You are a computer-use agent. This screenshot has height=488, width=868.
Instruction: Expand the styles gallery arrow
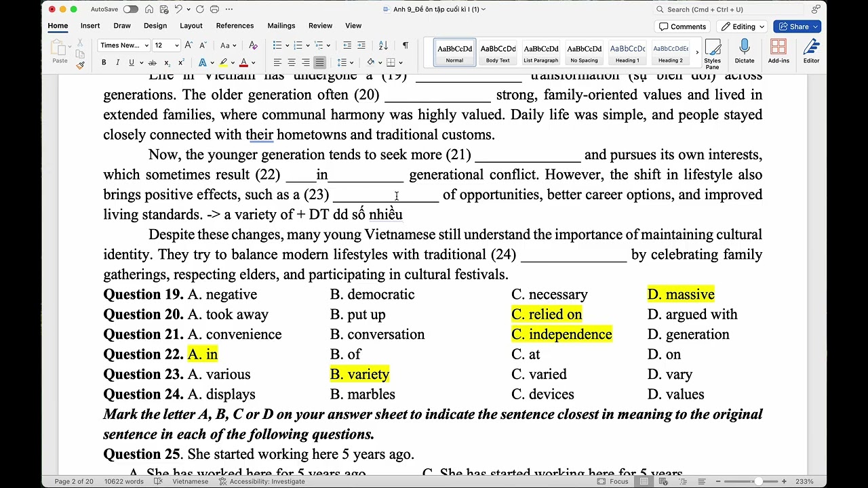696,52
